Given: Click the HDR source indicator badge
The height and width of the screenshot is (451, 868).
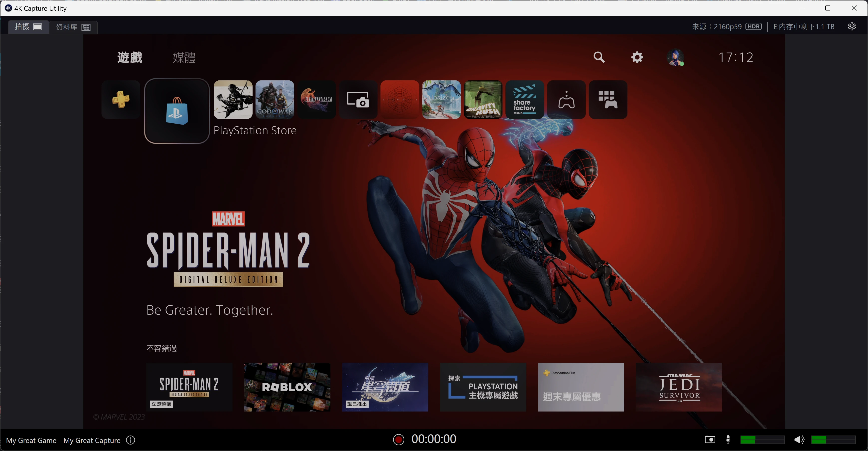Looking at the screenshot, I should click(x=753, y=27).
